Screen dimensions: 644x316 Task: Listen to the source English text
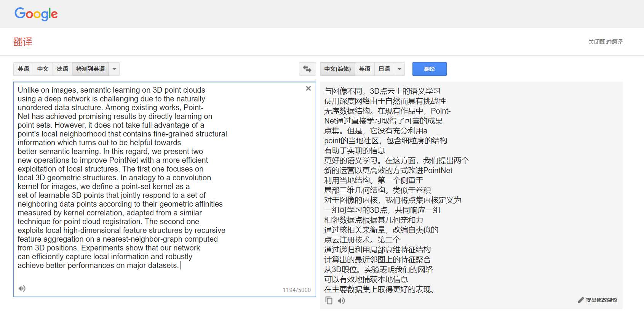tap(22, 289)
